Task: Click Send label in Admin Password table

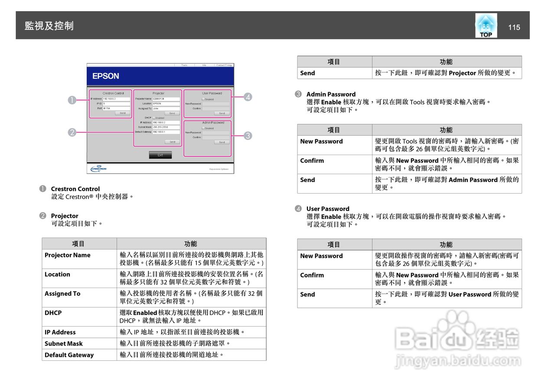Action: click(307, 180)
